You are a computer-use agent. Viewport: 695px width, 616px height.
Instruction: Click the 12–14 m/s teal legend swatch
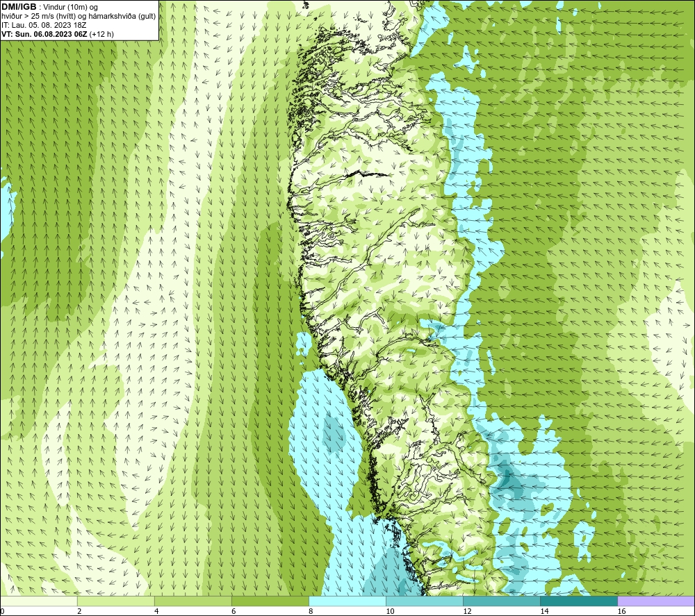[x=502, y=601]
